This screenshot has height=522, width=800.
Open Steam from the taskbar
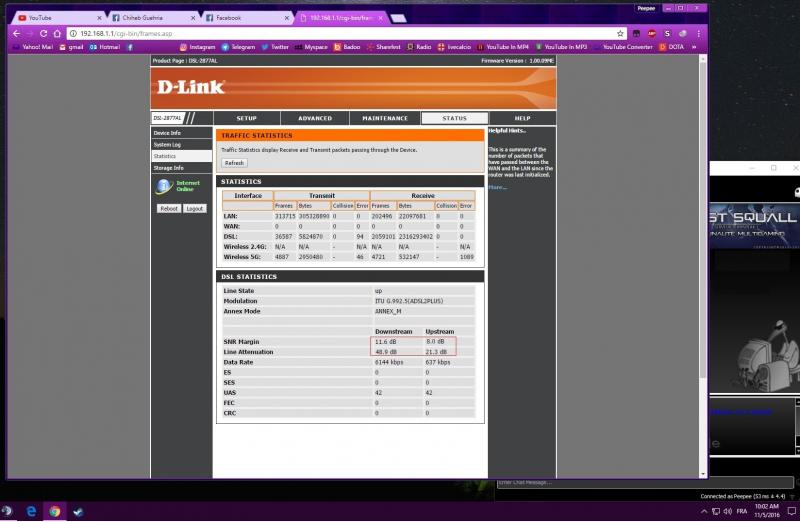coord(78,510)
